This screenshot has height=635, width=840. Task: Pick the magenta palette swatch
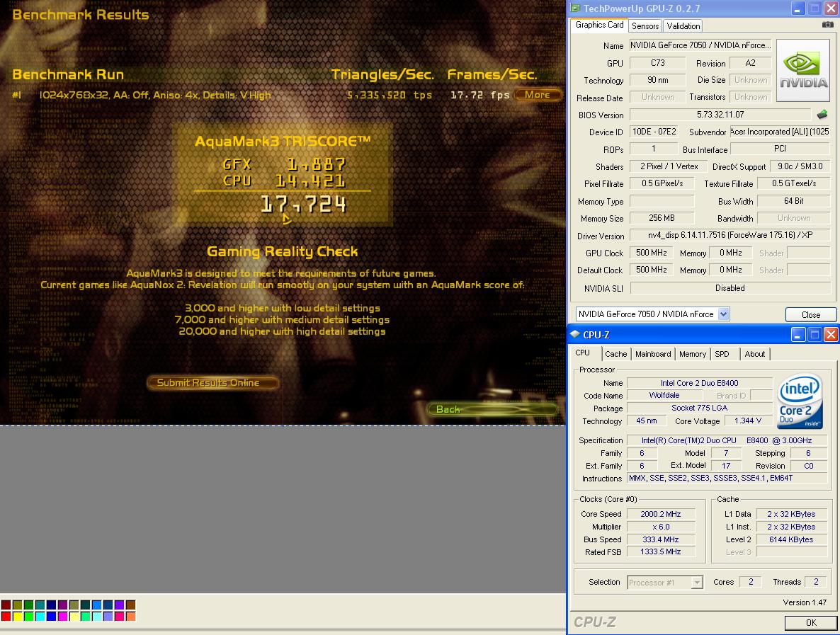pos(62,617)
